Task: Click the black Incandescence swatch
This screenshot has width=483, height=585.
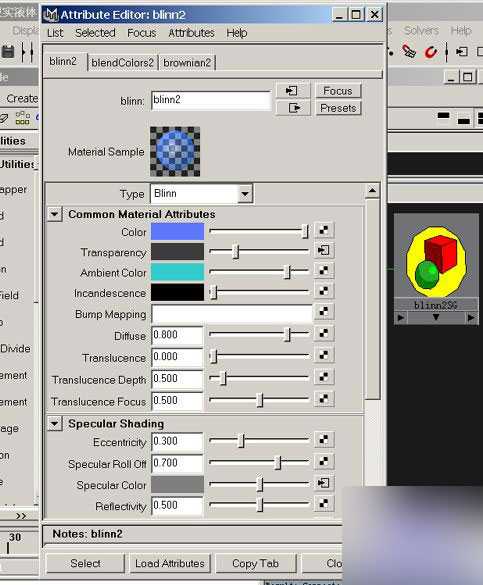Action: click(178, 292)
